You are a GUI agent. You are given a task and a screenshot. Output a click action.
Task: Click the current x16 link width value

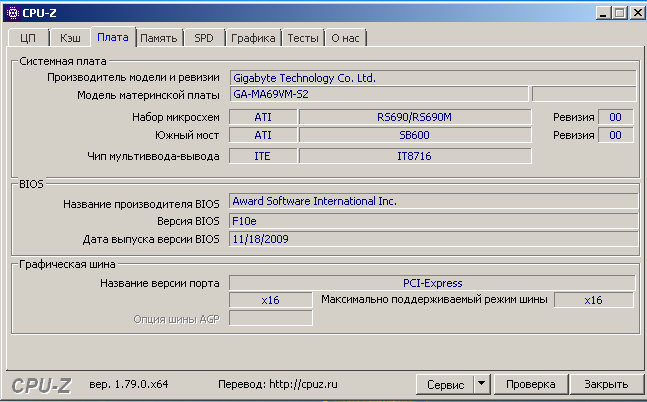tap(271, 300)
